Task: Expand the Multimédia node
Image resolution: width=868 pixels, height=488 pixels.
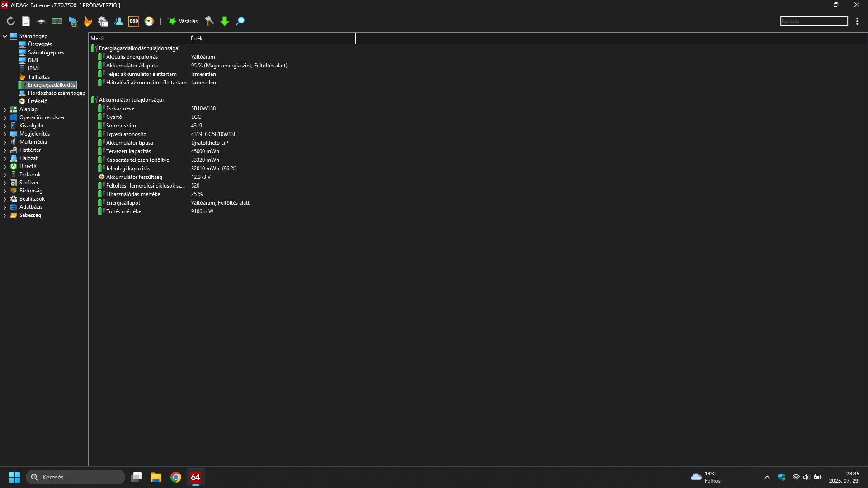Action: (x=5, y=142)
